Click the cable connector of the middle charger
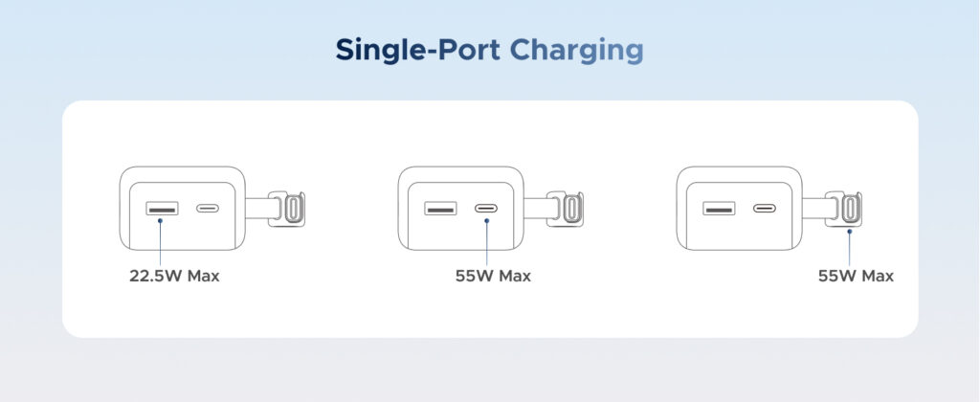 point(570,209)
